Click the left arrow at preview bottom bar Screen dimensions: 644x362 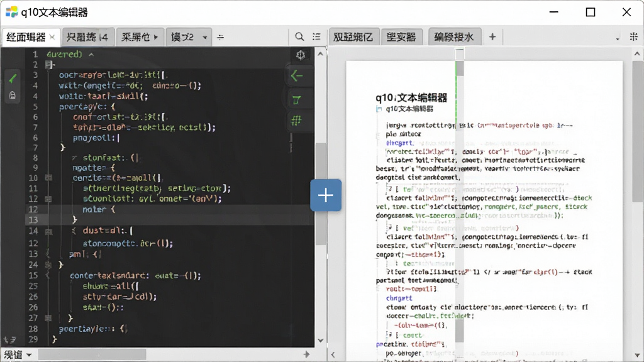click(333, 354)
